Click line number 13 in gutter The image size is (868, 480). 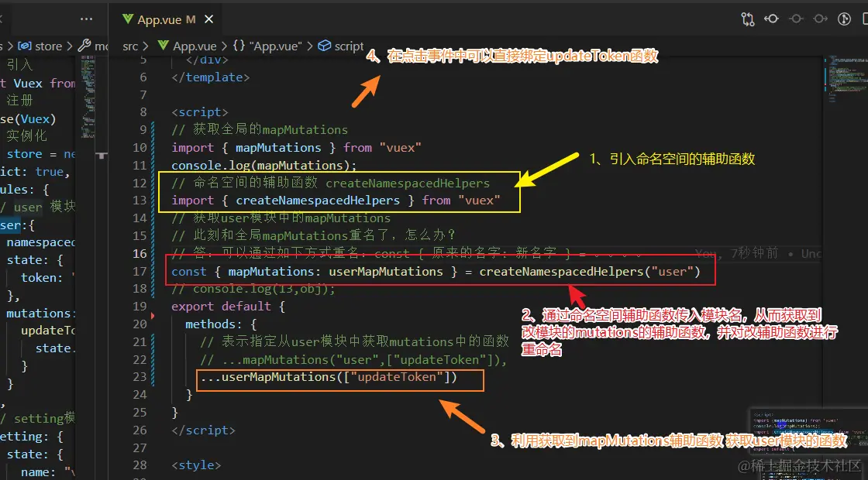click(139, 201)
